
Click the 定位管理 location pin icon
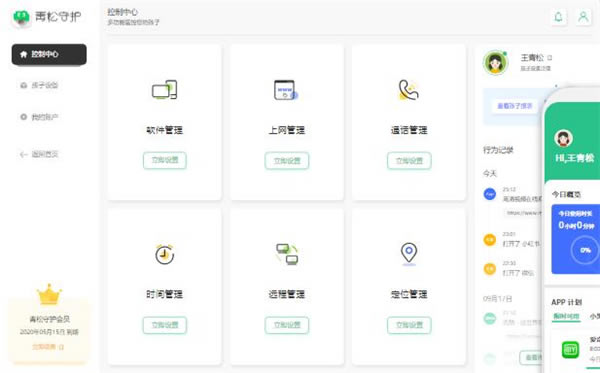pyautogui.click(x=409, y=254)
